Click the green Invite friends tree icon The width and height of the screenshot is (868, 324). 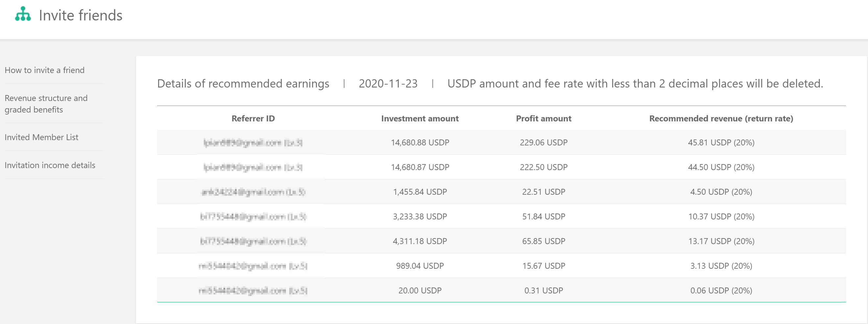click(23, 14)
